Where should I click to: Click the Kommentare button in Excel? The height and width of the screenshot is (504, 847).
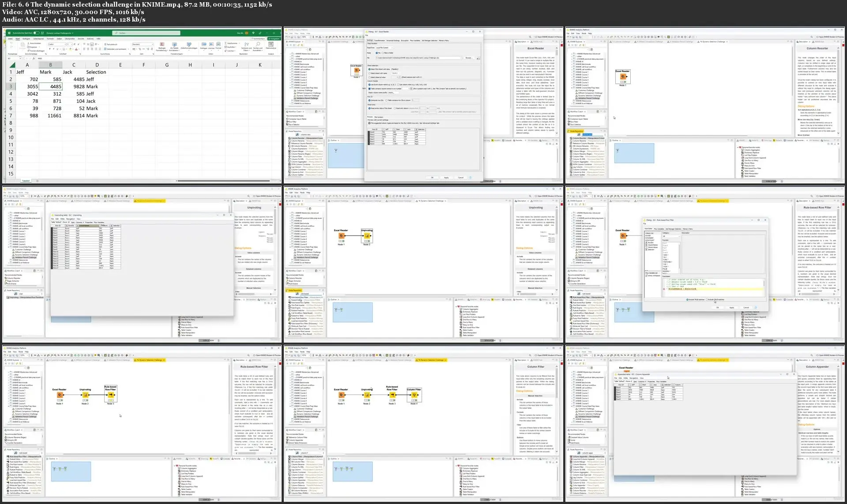258,39
